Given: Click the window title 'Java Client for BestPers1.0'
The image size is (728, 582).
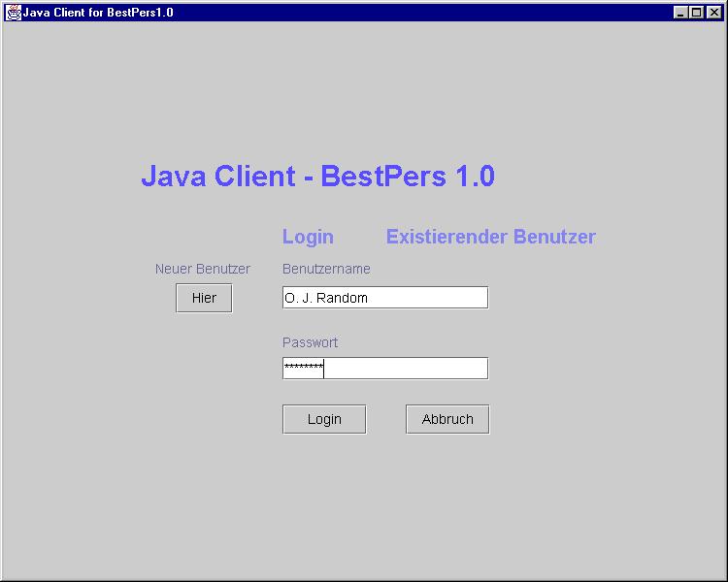Looking at the screenshot, I should pyautogui.click(x=97, y=13).
